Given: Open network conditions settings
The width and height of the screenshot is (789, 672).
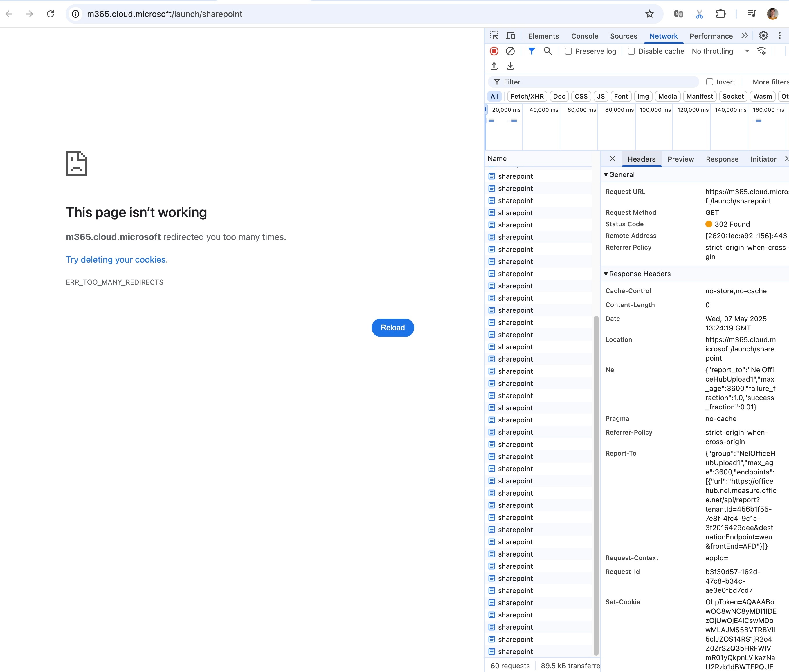Looking at the screenshot, I should pyautogui.click(x=762, y=51).
